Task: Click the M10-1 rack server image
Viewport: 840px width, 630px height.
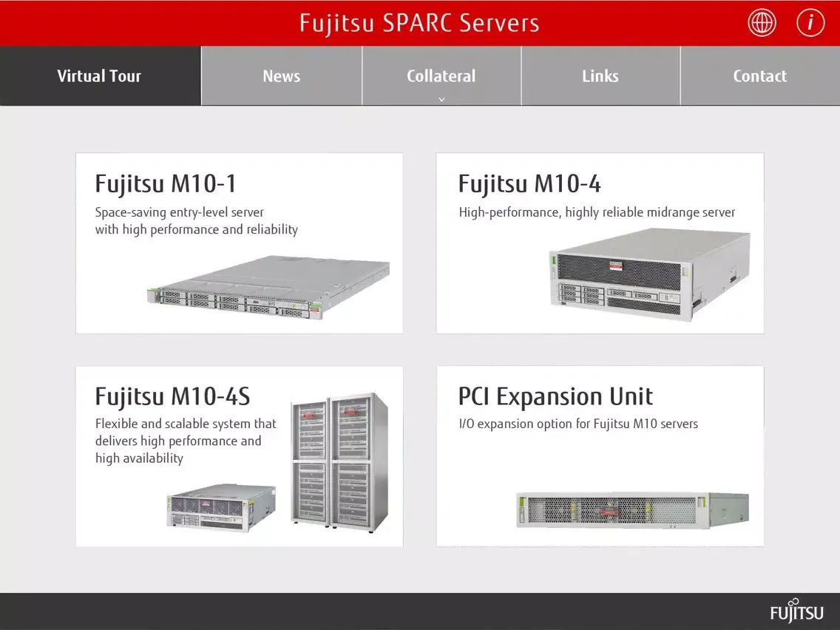Action: [268, 287]
